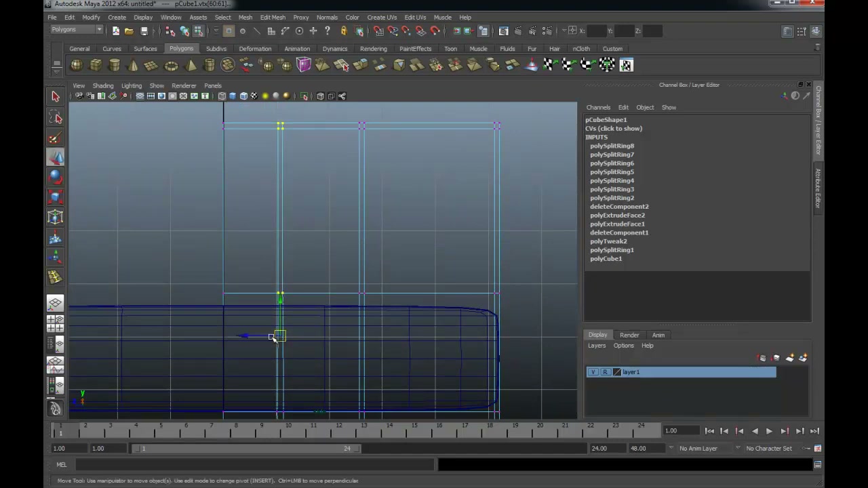
Task: Open the Polygons menu set dropdown
Action: 77,30
